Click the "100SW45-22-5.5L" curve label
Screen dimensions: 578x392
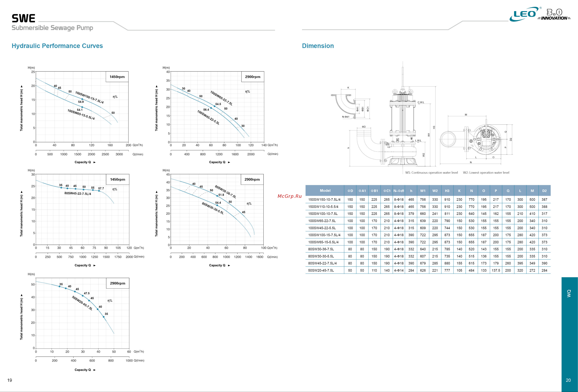208,117
